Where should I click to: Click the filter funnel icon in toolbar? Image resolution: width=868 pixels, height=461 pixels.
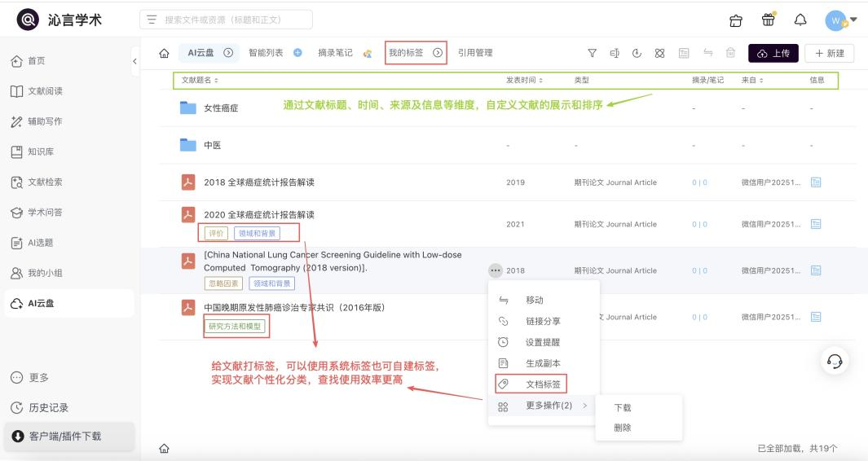click(593, 54)
